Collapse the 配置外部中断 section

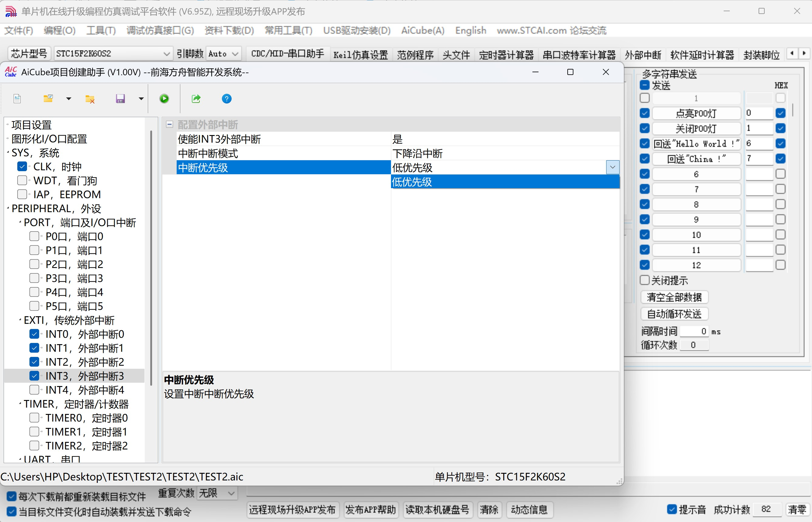pos(169,124)
